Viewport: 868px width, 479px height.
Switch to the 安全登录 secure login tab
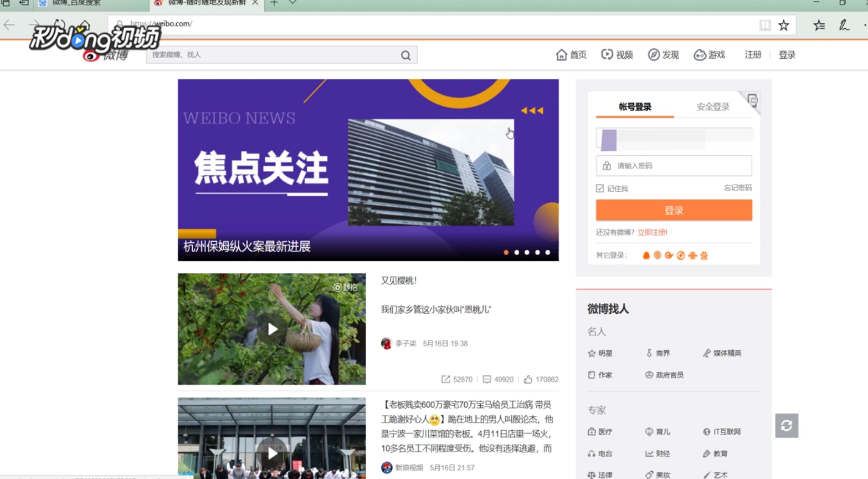[713, 106]
